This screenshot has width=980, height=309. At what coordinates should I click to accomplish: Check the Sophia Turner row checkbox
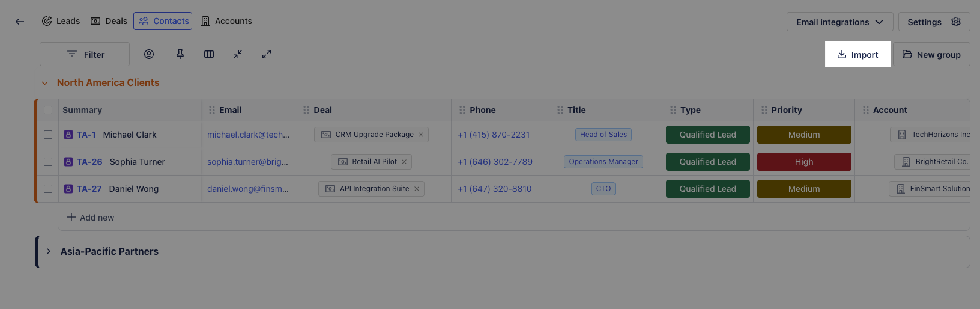48,162
